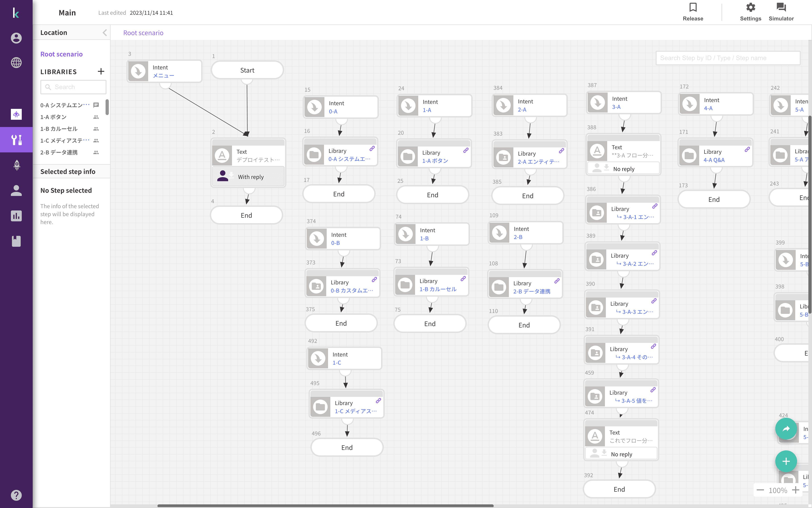812x508 pixels.
Task: Select the With reply option of step 2
Action: (248, 177)
